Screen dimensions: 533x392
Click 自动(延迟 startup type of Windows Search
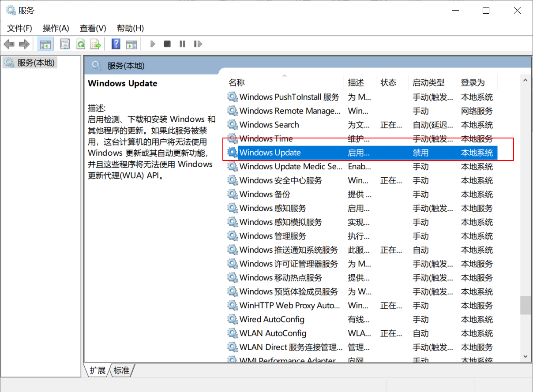[x=433, y=125]
